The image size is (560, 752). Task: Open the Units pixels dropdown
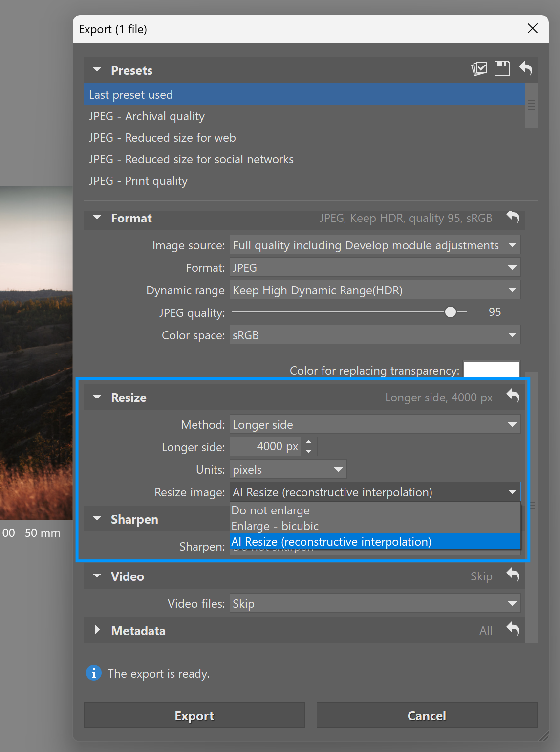click(288, 470)
